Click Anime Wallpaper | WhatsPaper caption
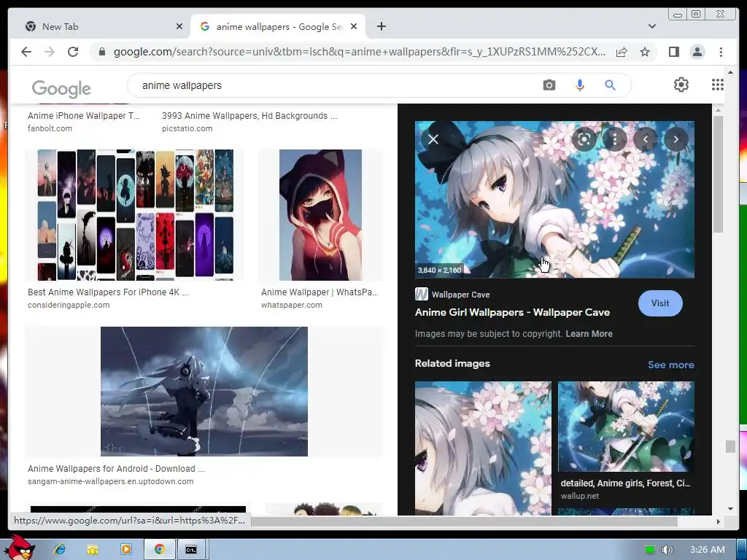Screen dimensions: 747x560 (320, 292)
